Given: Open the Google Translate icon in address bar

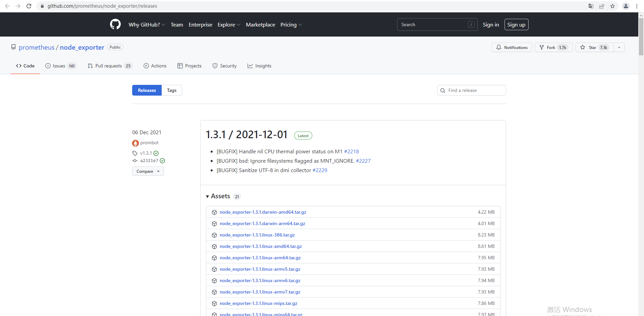Looking at the screenshot, I should (x=591, y=6).
